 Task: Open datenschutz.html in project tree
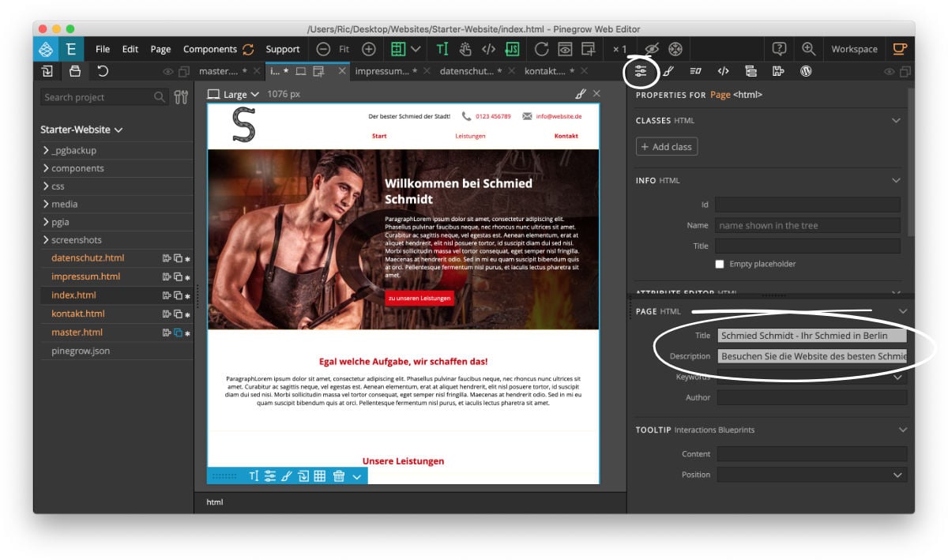pyautogui.click(x=88, y=258)
